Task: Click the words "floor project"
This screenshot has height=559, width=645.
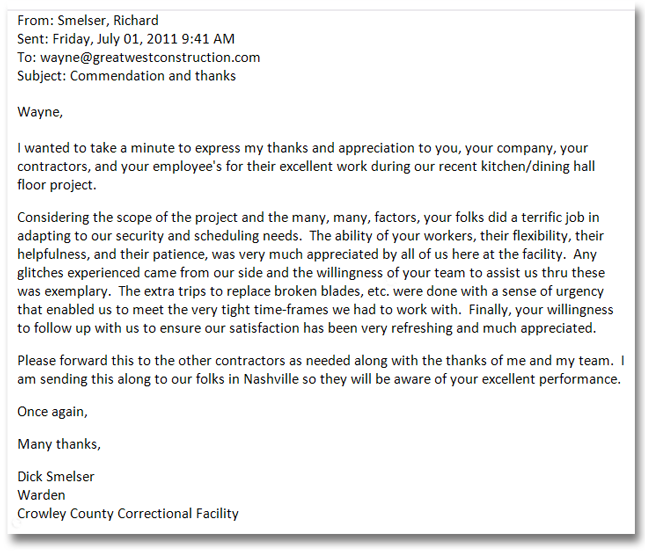Action: (59, 185)
